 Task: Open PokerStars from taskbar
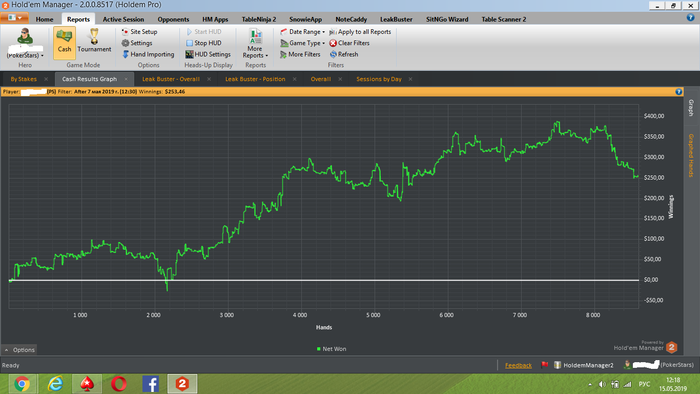(87, 384)
